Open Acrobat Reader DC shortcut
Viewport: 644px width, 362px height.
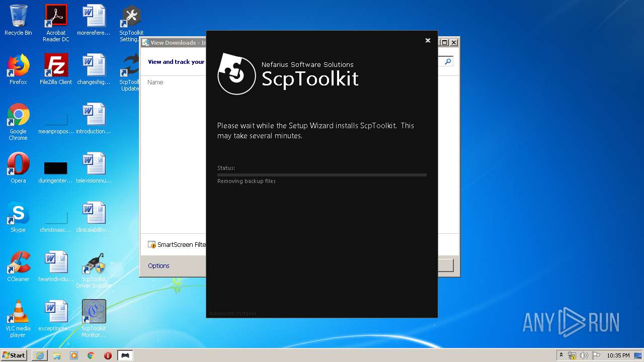click(56, 23)
